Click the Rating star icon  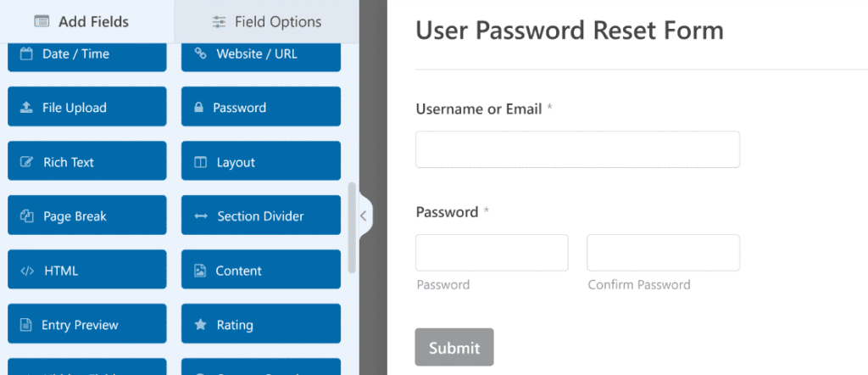200,325
